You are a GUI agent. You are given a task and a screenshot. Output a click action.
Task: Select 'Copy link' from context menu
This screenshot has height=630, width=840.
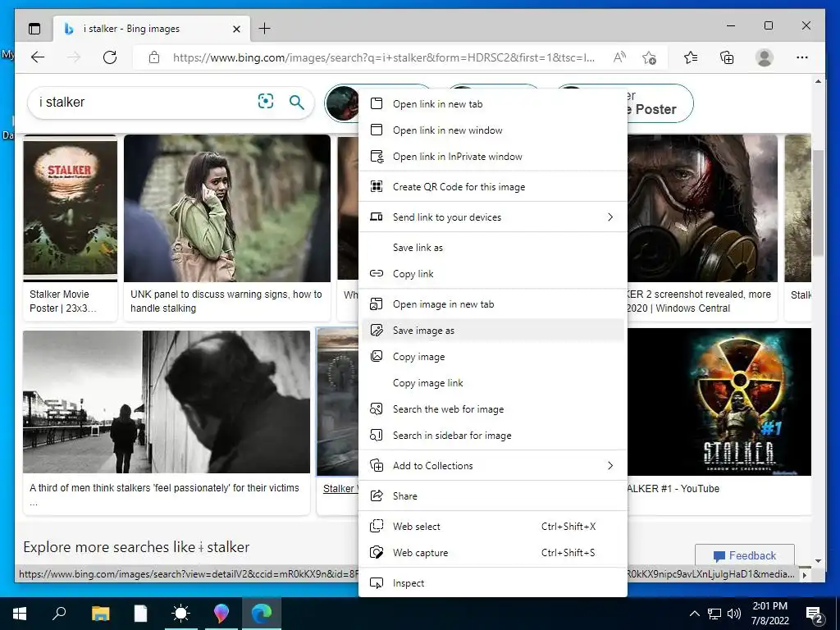pos(493,274)
